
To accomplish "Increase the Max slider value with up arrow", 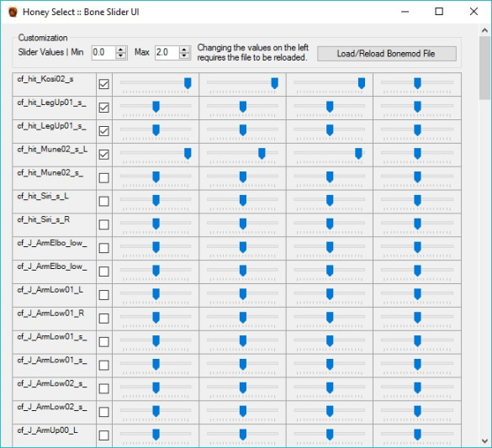I will (x=184, y=50).
